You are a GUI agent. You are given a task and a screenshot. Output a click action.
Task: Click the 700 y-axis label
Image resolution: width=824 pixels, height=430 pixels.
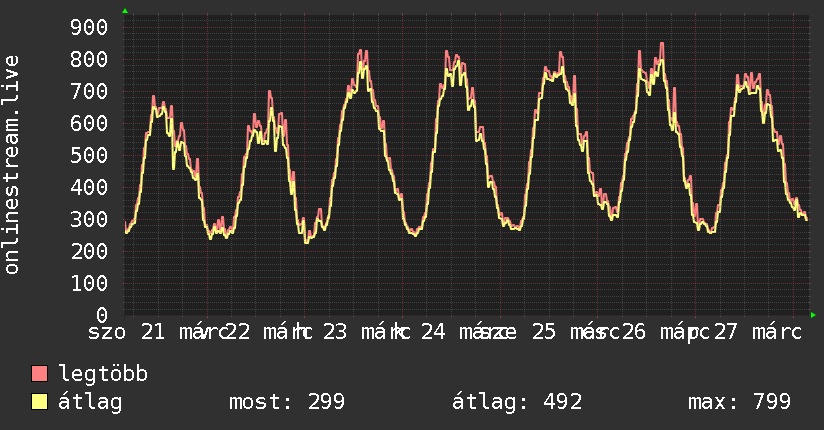click(89, 91)
